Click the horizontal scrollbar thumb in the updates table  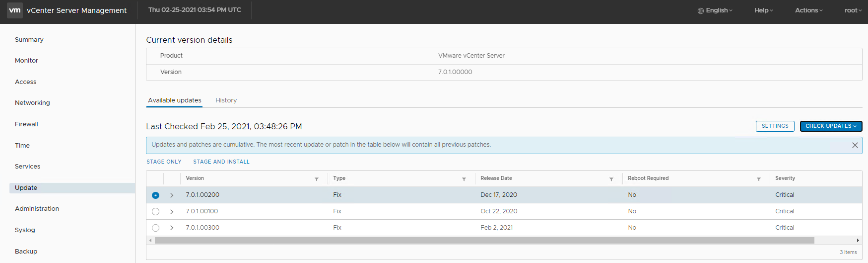(x=484, y=241)
